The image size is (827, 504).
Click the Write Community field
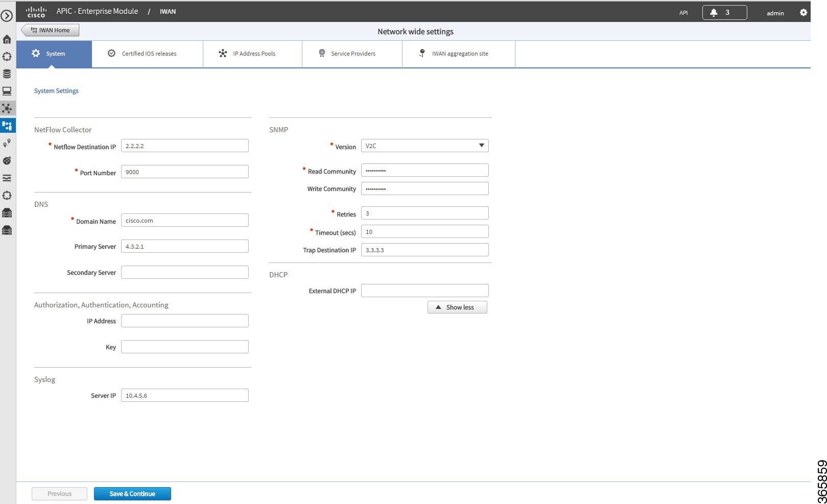tap(424, 188)
